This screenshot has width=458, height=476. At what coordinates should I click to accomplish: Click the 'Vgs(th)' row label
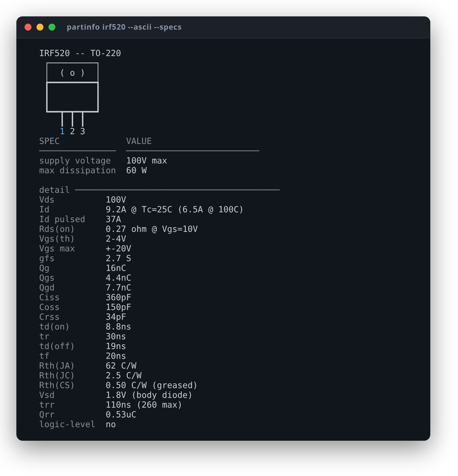[x=57, y=239]
